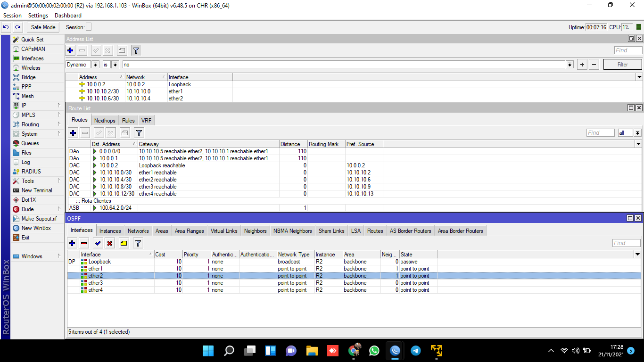Toggle the Safe Mode button

click(43, 27)
